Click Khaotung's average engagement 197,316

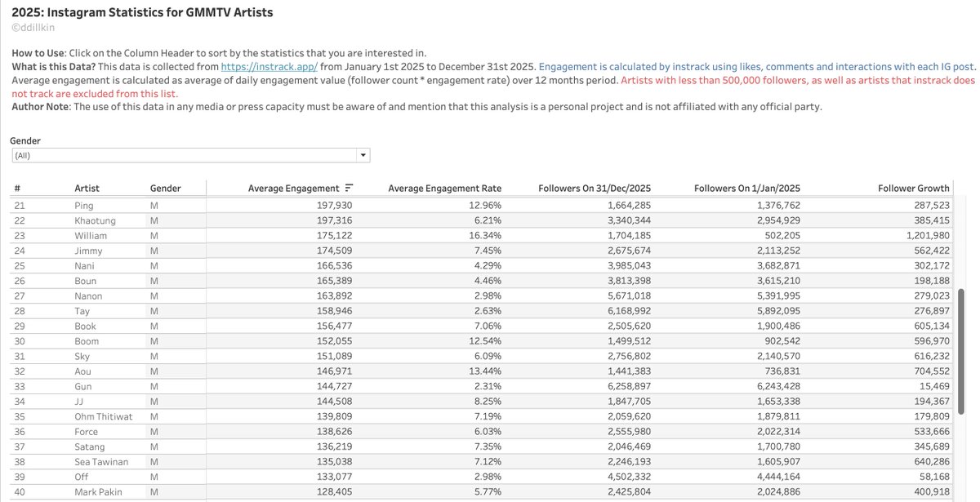coord(335,220)
